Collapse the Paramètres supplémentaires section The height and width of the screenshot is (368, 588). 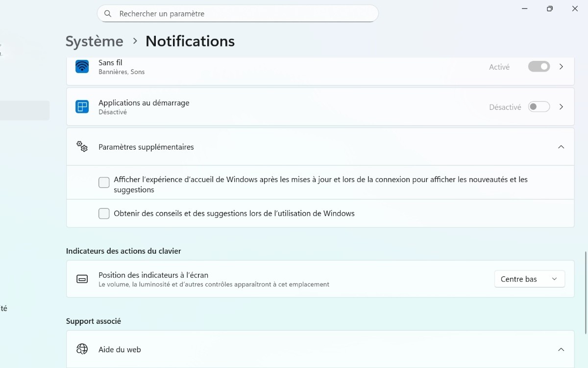(x=561, y=147)
